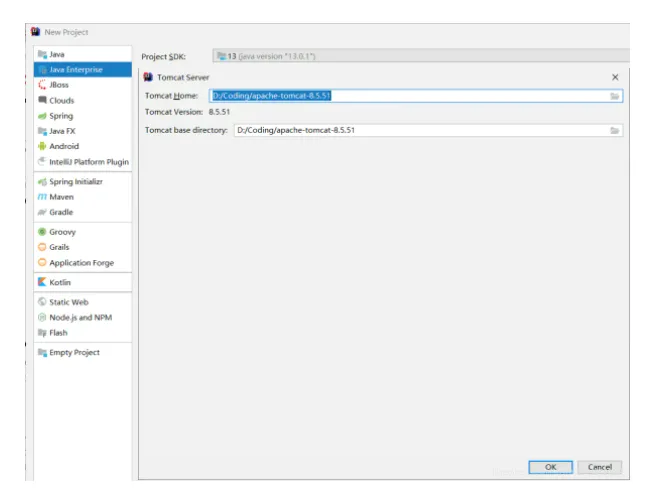Screen dimensions: 651x493
Task: Click the Gradle elephant icon
Action: coord(42,212)
